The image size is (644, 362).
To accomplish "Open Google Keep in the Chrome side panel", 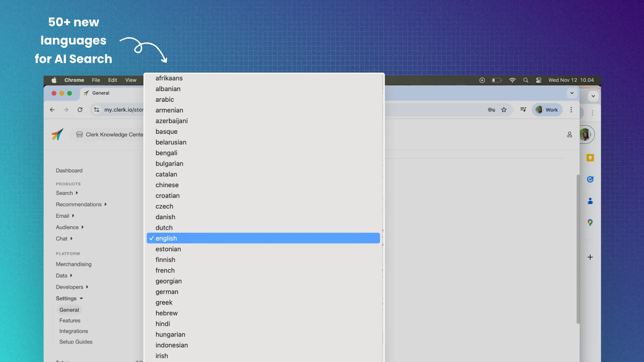I will pos(590,158).
